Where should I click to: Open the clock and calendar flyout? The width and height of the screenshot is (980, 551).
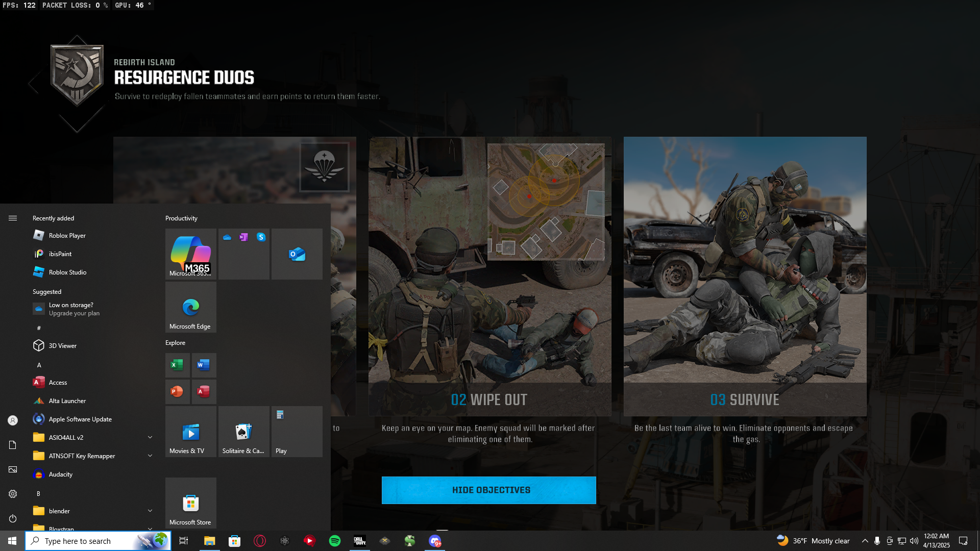click(936, 541)
